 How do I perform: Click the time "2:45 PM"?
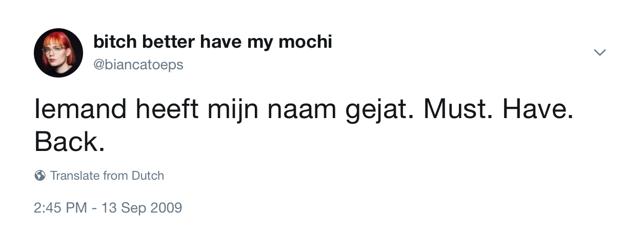pyautogui.click(x=60, y=208)
